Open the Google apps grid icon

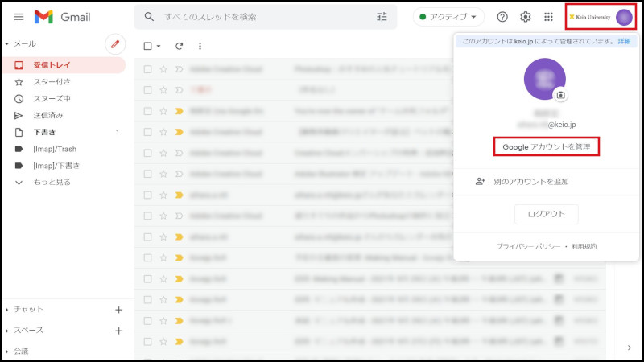coord(549,17)
